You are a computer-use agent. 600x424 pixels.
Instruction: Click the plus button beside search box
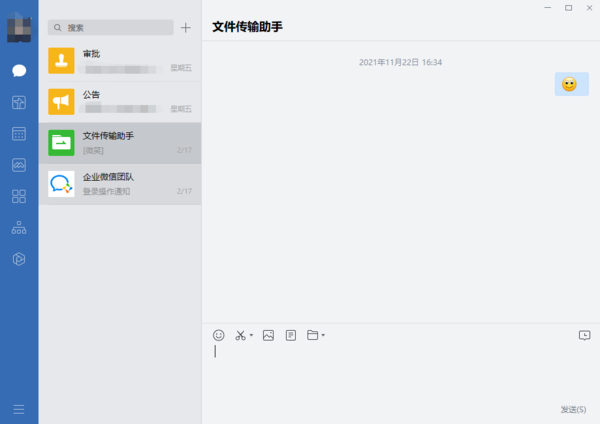click(185, 28)
